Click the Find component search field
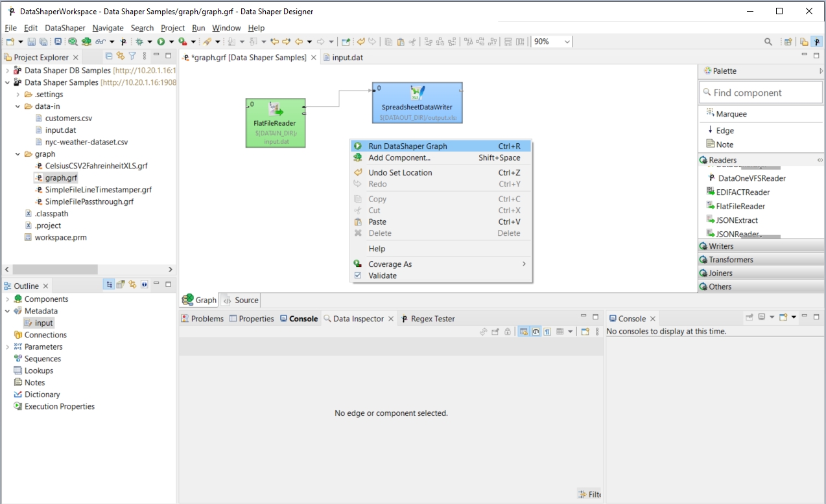This screenshot has height=504, width=826. click(761, 93)
